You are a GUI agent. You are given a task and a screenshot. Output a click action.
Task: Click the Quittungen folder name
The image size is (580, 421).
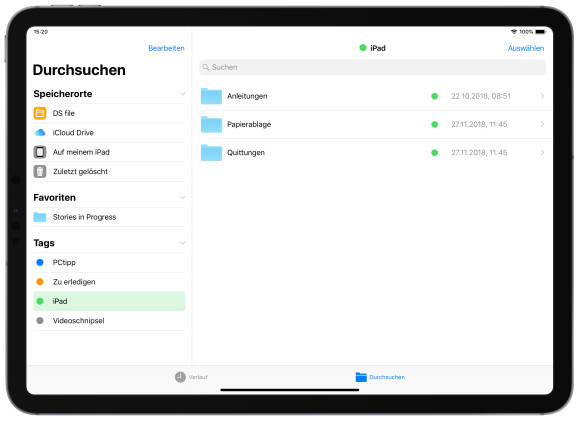click(x=246, y=152)
